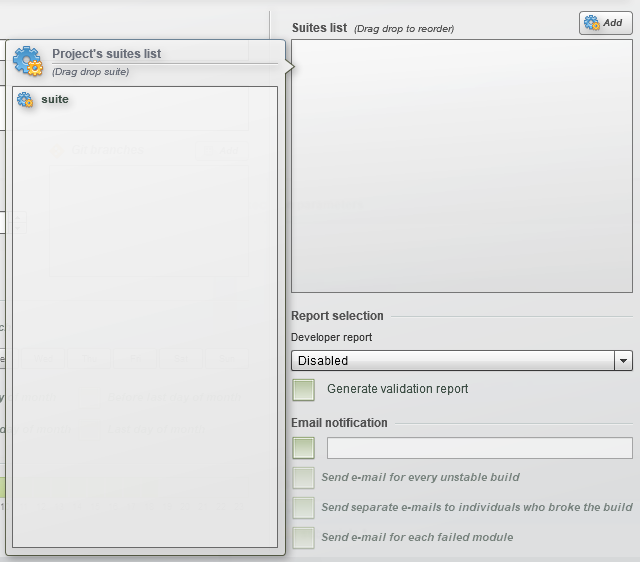Viewport: 640px width, 562px height.
Task: Click the gear icon on the Add button
Action: tap(591, 23)
